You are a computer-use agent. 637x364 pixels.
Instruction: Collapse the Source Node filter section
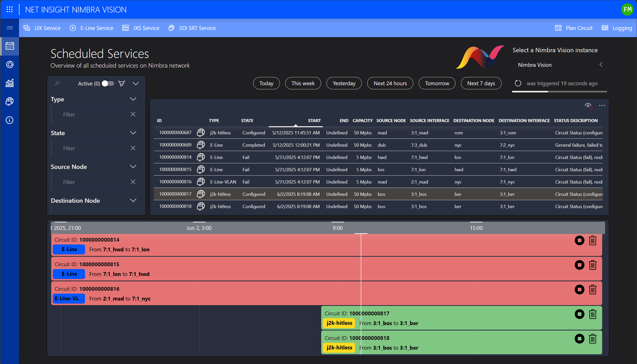click(x=133, y=167)
